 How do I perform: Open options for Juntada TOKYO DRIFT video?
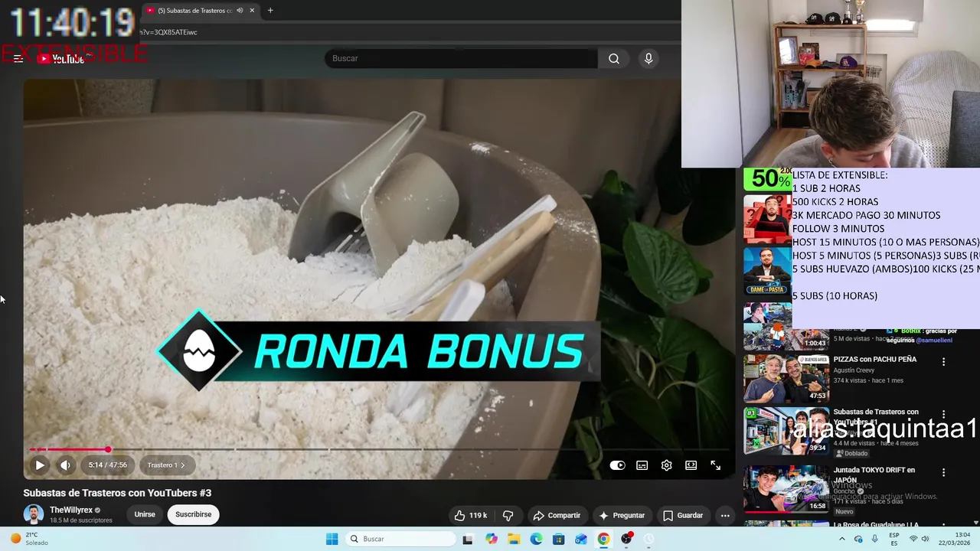click(943, 473)
